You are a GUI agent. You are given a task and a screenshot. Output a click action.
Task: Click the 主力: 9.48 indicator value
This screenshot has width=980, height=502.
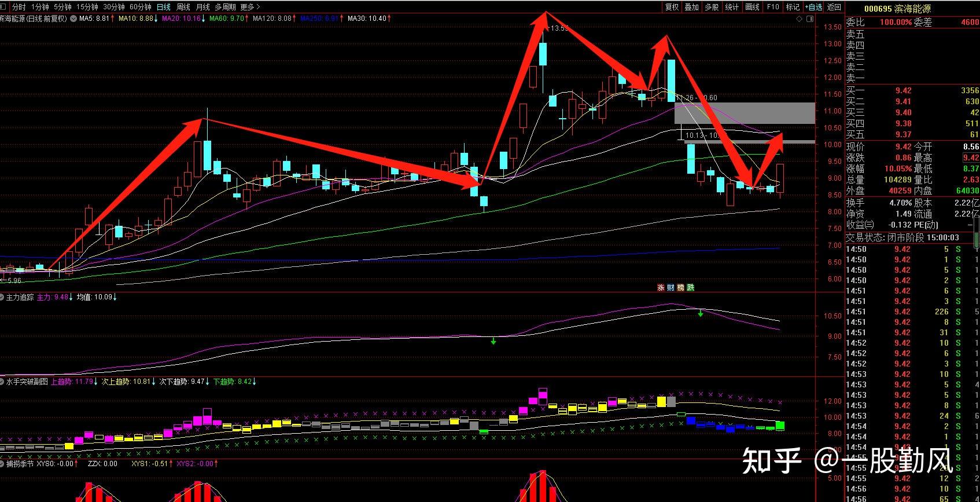[52, 297]
